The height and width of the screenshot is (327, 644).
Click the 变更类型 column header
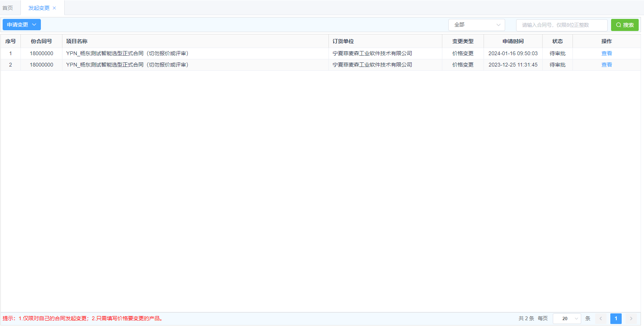[462, 41]
